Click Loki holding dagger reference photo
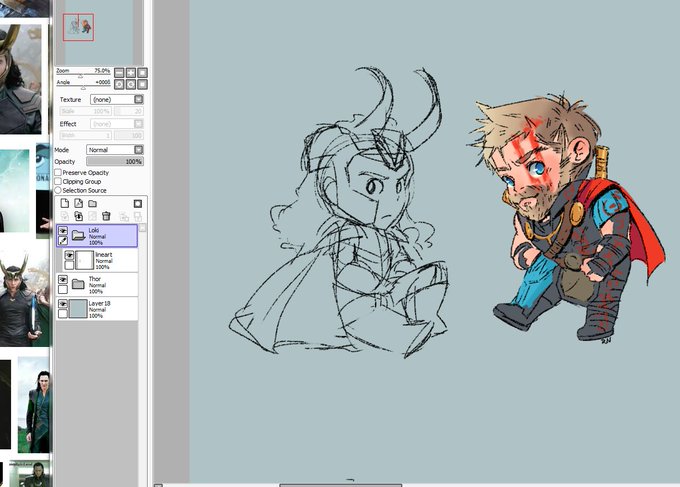Viewport: 680px width, 487px height. click(x=24, y=299)
